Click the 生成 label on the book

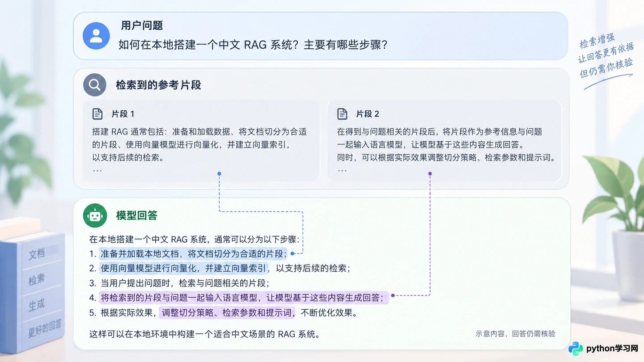(36, 305)
